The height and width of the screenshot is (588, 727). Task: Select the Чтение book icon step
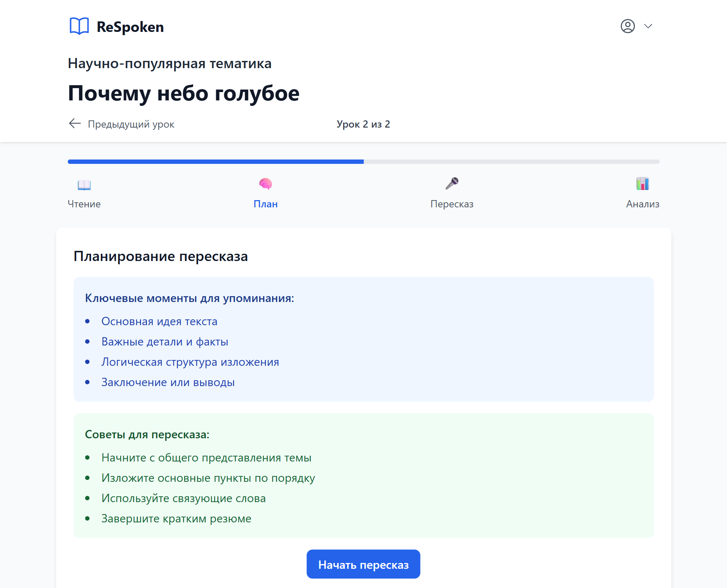pos(84,185)
